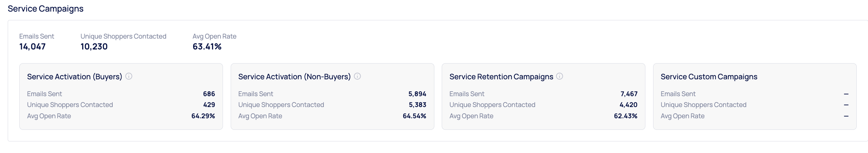868x153 pixels.
Task: Open the Service Activation (Buyers) card title
Action: pyautogui.click(x=74, y=77)
